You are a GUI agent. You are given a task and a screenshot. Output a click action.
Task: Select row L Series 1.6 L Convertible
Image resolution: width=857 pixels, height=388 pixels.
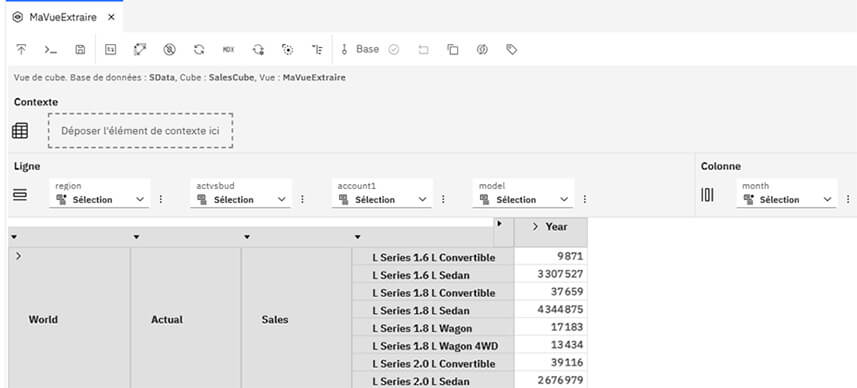pyautogui.click(x=433, y=257)
